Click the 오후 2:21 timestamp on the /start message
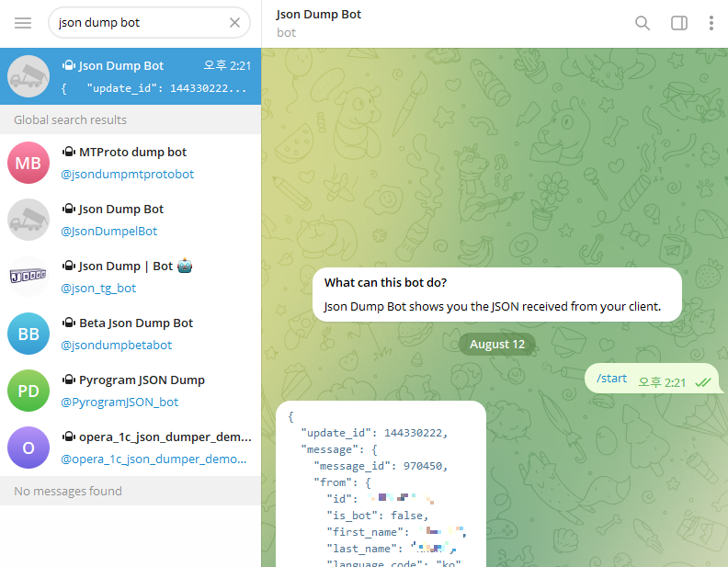Screen dimensions: 728x567 point(662,383)
